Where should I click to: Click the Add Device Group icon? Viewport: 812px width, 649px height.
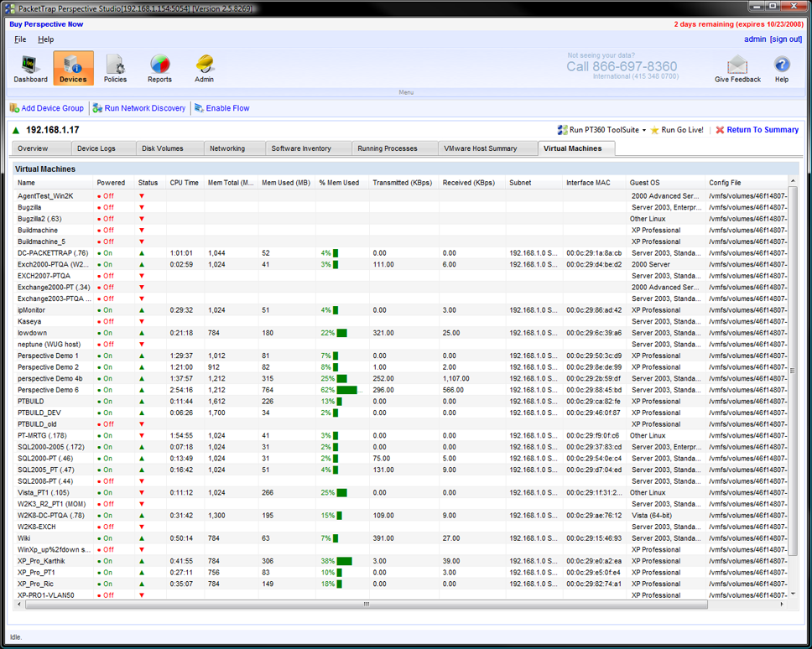[14, 108]
